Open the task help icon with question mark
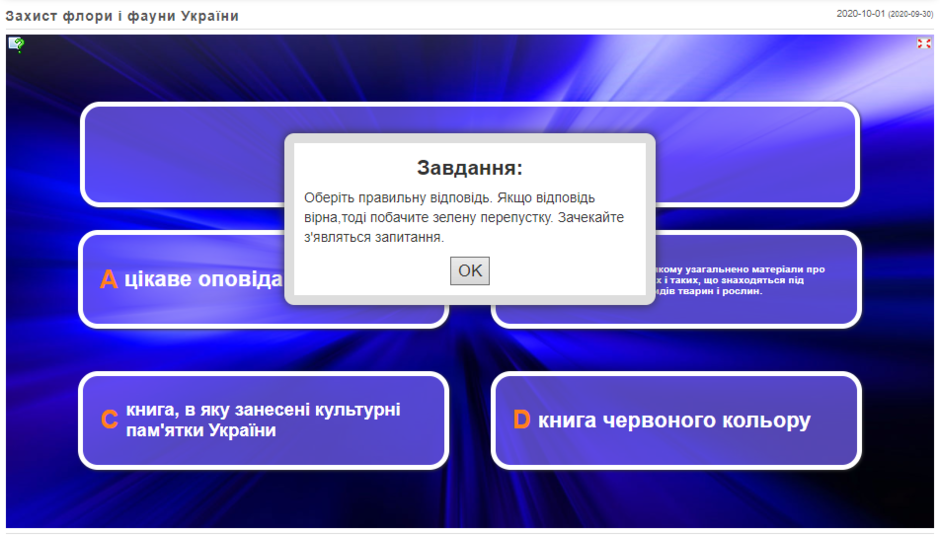The image size is (940, 535). pos(16,44)
